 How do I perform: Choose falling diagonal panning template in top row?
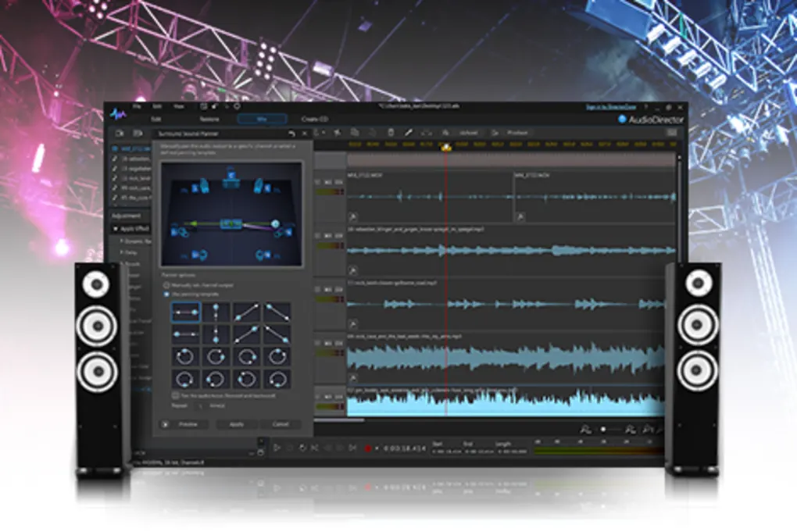click(277, 312)
